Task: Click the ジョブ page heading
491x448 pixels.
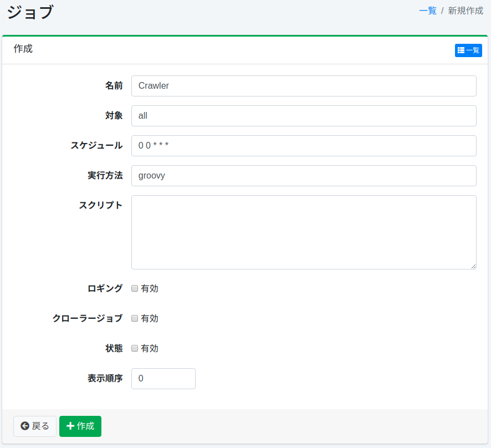Action: click(x=30, y=12)
